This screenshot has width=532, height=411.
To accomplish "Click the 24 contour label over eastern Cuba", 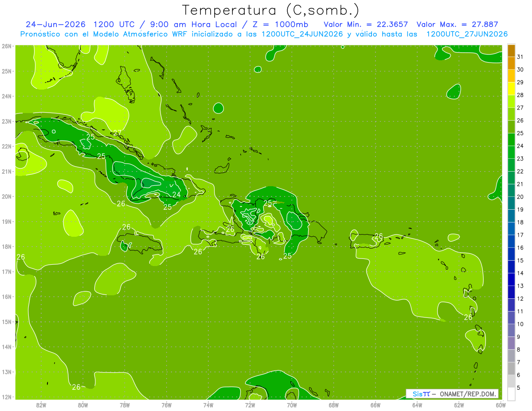I will [176, 194].
